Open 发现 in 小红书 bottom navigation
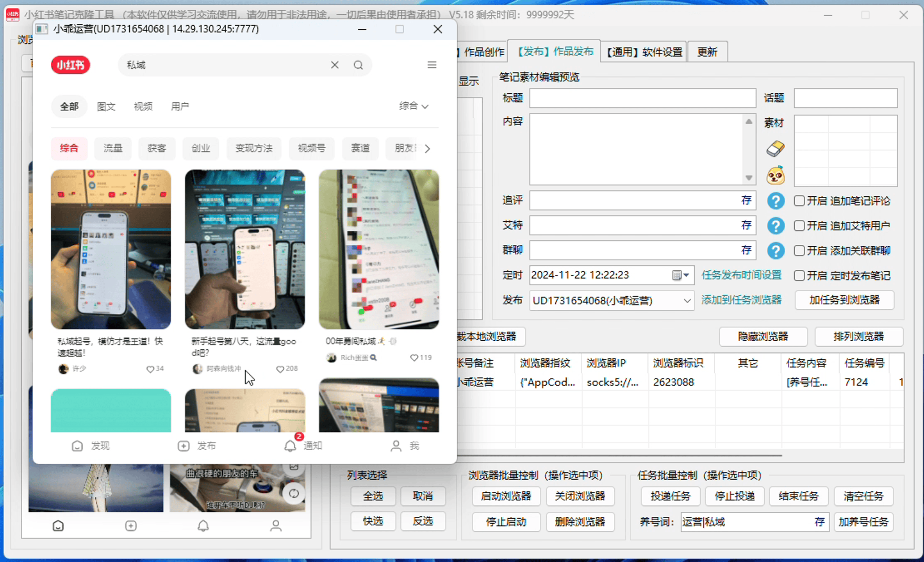This screenshot has height=562, width=924. 91,446
